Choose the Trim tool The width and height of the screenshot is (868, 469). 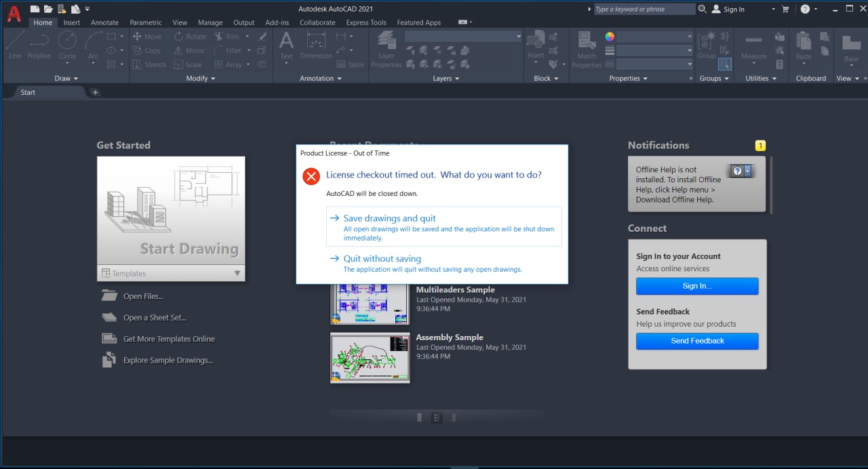pos(227,37)
